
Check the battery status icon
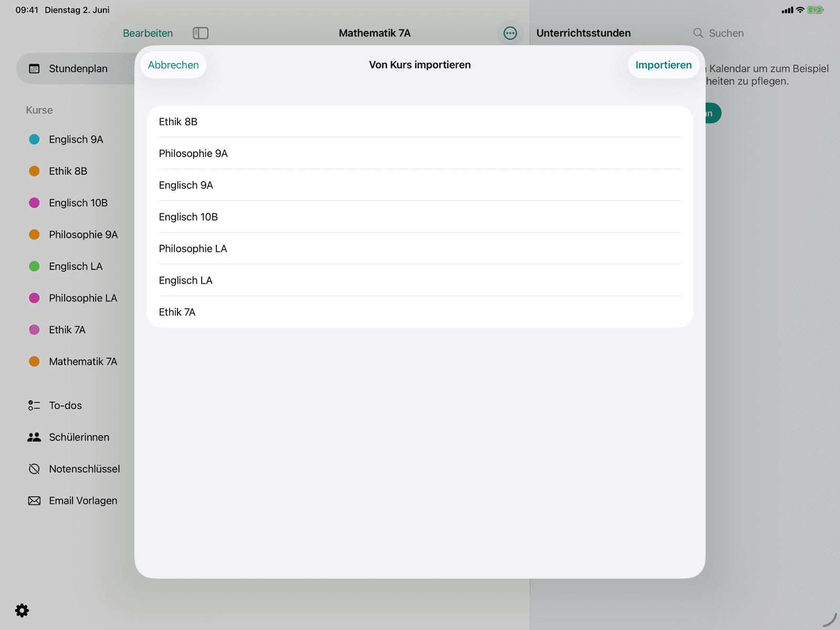(815, 10)
